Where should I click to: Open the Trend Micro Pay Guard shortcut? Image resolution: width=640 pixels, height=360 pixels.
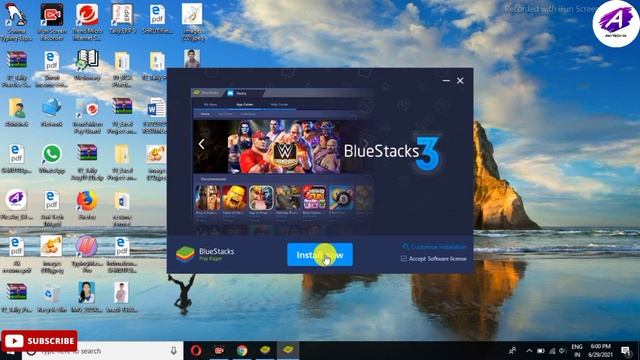(87, 116)
